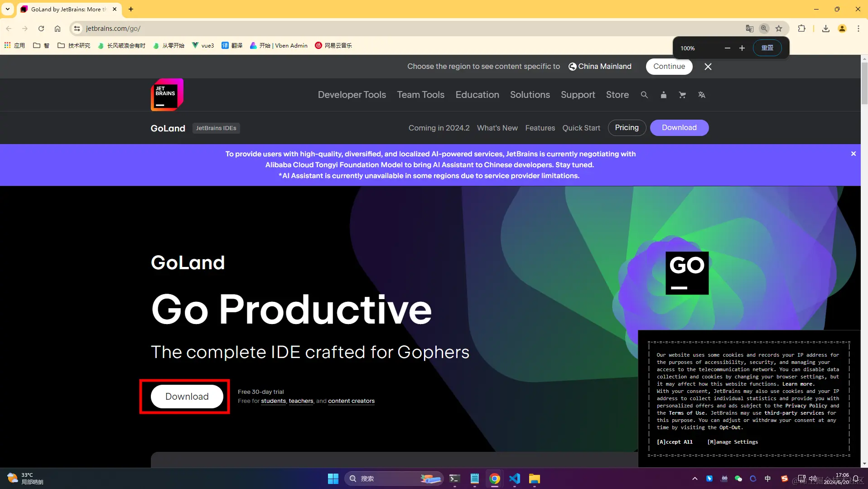Close the region selection banner
The width and height of the screenshot is (868, 489).
click(708, 67)
